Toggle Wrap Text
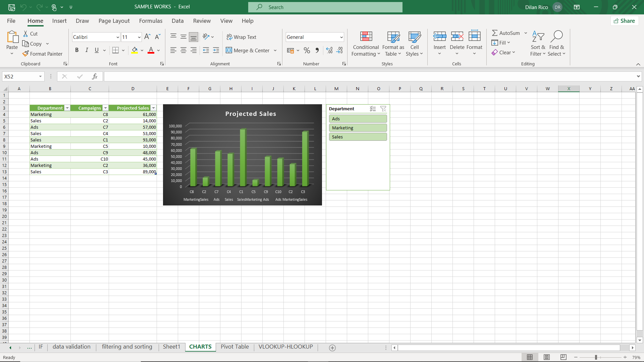The height and width of the screenshot is (362, 644). click(x=241, y=37)
